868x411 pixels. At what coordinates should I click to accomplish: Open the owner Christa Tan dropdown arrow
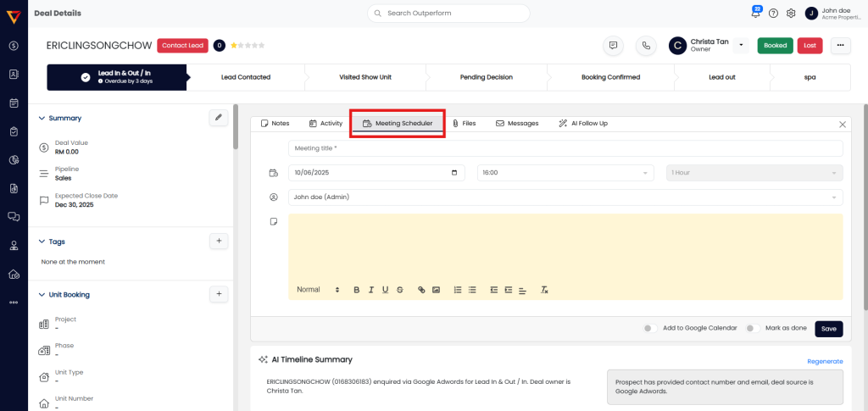(x=741, y=46)
